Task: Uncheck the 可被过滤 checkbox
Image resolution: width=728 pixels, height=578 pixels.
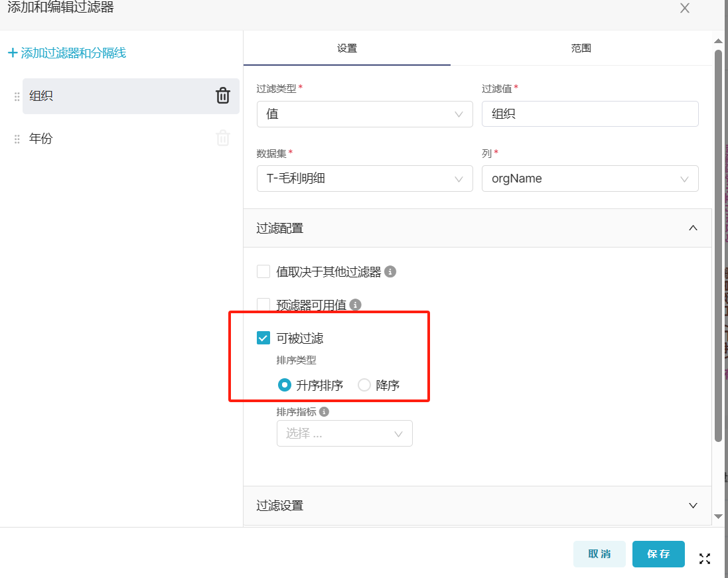Action: (263, 338)
